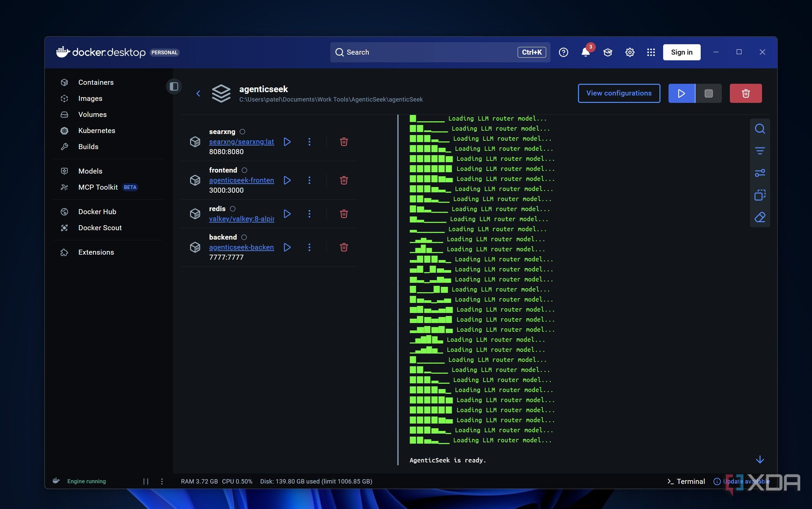Viewport: 812px width, 509px height.
Task: Click the View configurations button
Action: pos(619,93)
